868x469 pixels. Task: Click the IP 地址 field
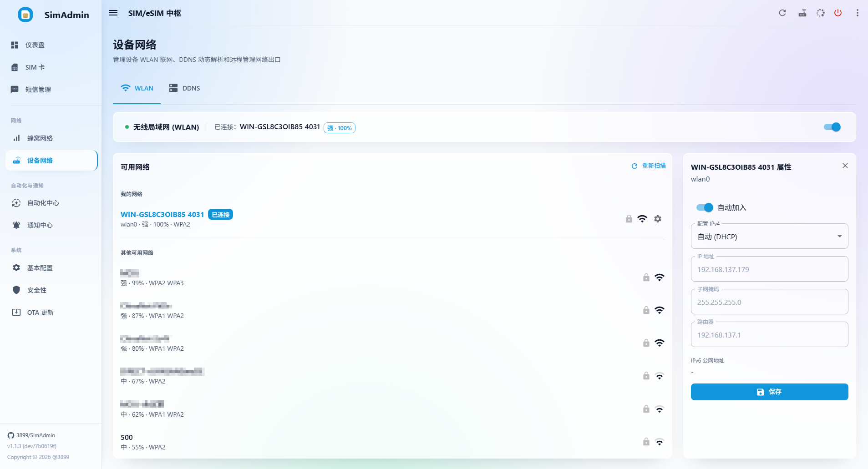(769, 269)
